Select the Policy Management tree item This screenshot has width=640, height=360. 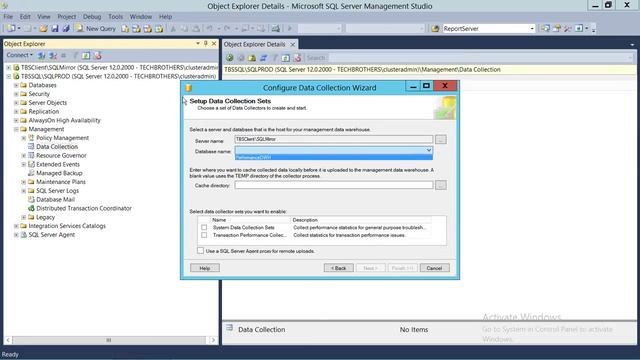(x=62, y=138)
